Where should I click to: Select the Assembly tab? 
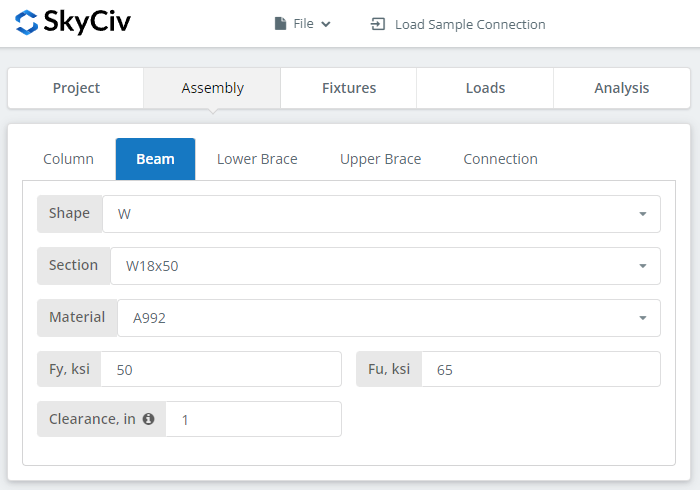(x=212, y=88)
